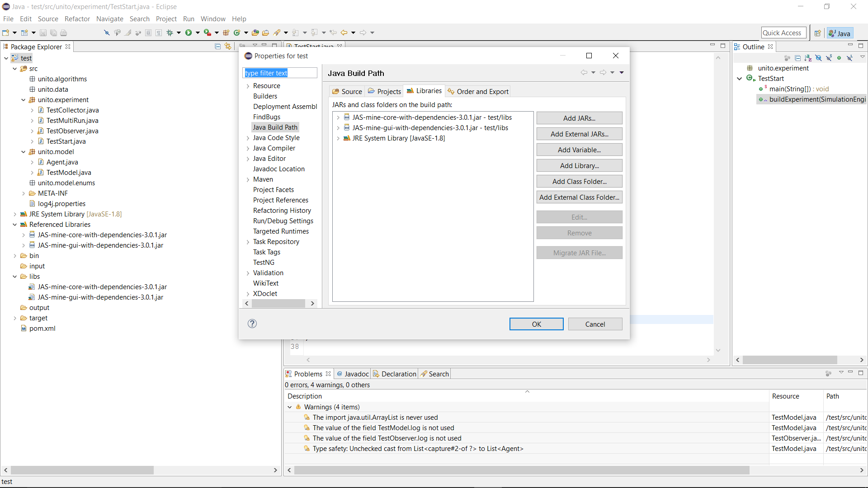Click the type filter text field
Image resolution: width=868 pixels, height=488 pixels.
pyautogui.click(x=279, y=73)
